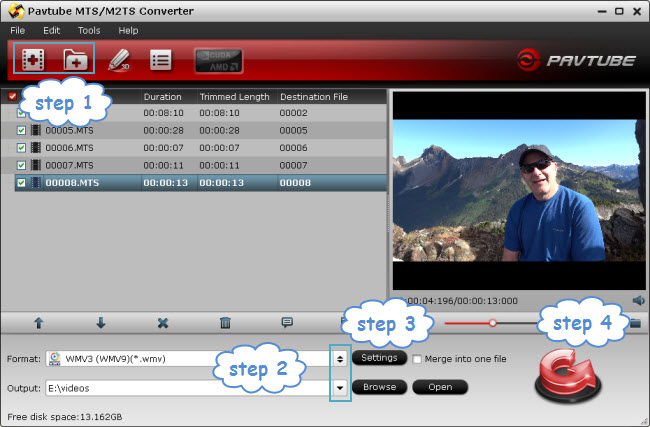Select the 00005.MTS file name
Image resolution: width=650 pixels, height=427 pixels.
[69, 131]
